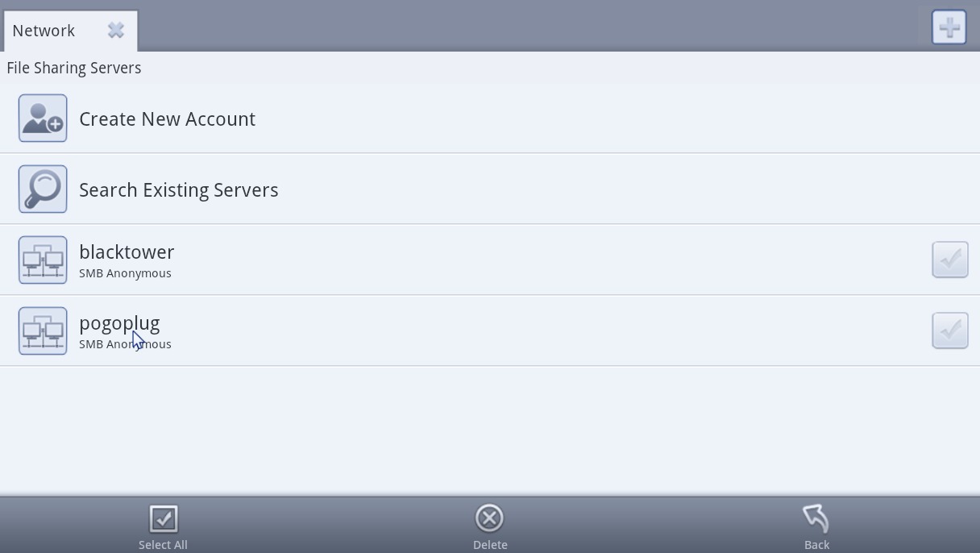The height and width of the screenshot is (553, 980).
Task: Click the Back label in bottom bar
Action: coord(816,545)
